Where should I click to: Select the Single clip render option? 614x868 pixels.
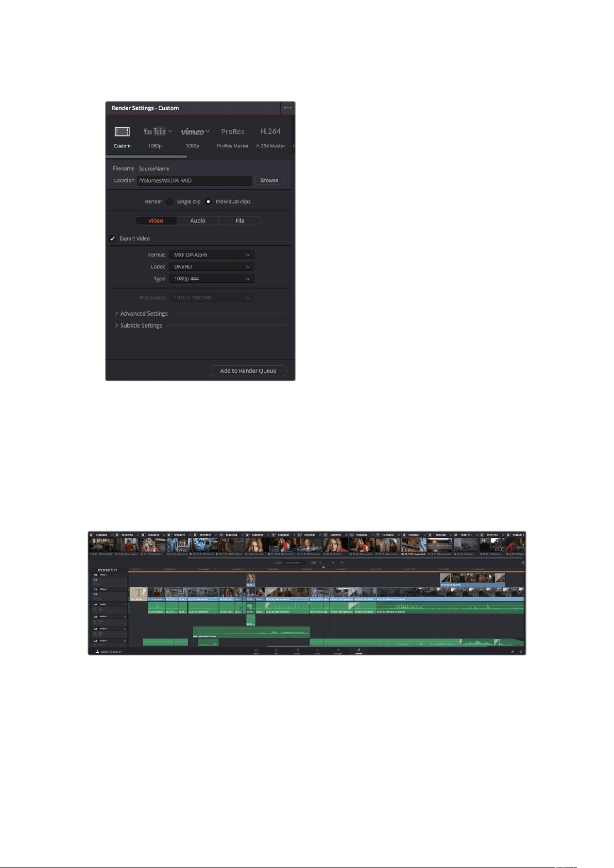[169, 201]
